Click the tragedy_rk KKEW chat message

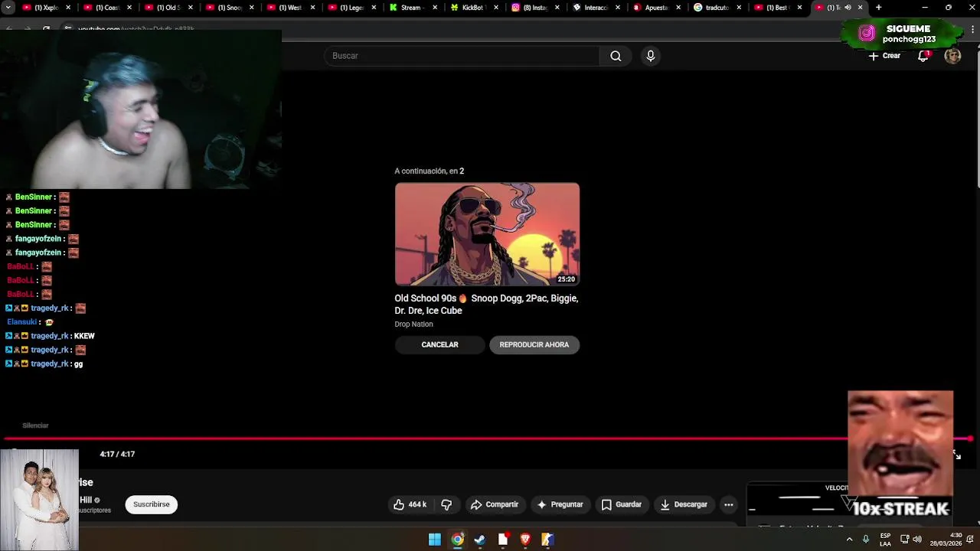[51, 336]
